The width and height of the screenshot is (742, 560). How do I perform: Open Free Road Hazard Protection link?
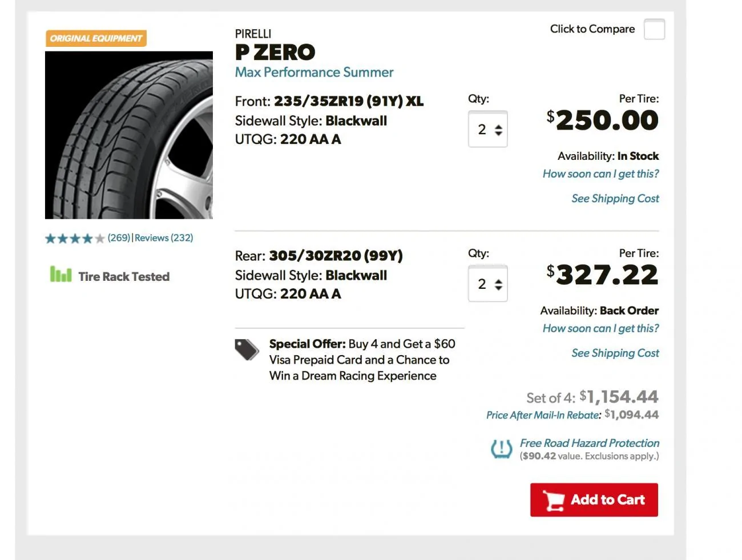[x=590, y=443]
